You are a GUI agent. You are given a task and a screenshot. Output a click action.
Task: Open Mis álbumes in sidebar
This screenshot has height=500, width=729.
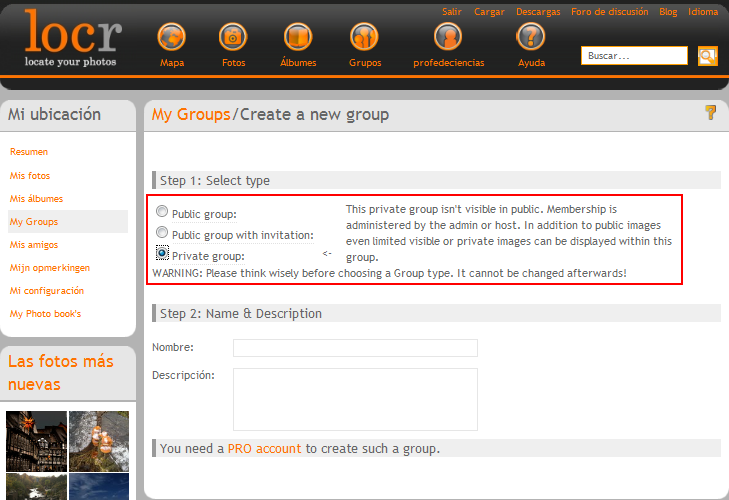click(x=36, y=199)
